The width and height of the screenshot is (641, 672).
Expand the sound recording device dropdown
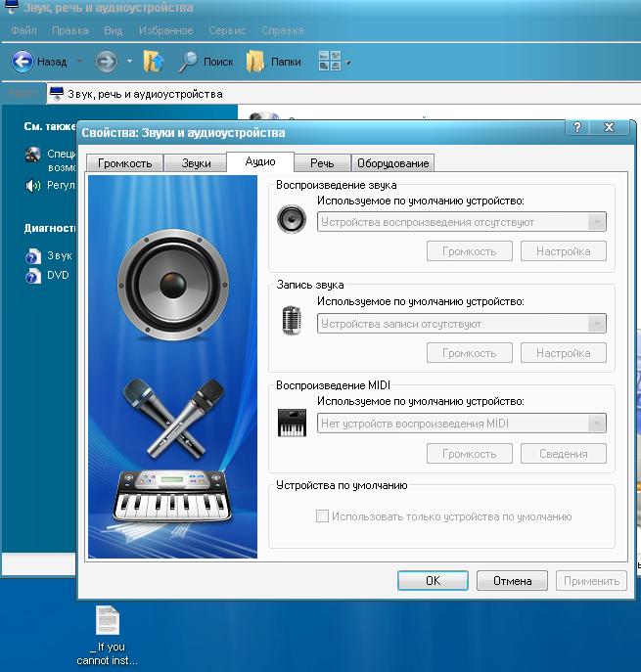click(596, 324)
